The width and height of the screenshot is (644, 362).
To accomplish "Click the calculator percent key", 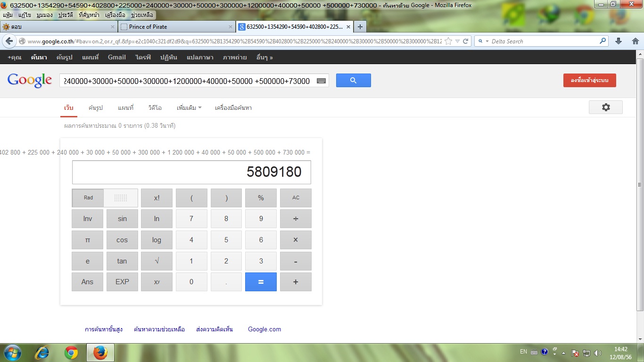I will 261,198.
